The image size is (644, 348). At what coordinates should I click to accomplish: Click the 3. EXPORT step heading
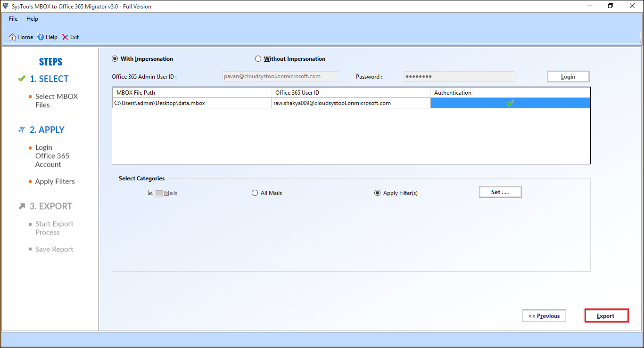51,206
